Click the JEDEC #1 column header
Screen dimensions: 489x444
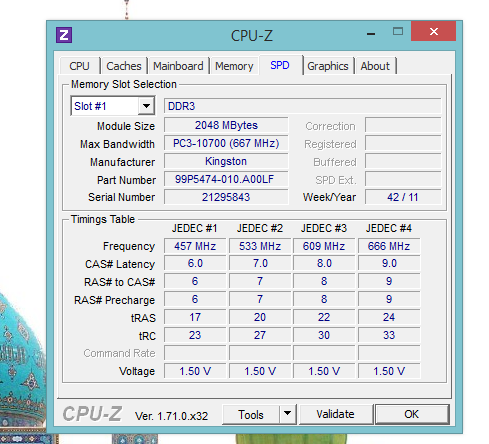click(195, 228)
